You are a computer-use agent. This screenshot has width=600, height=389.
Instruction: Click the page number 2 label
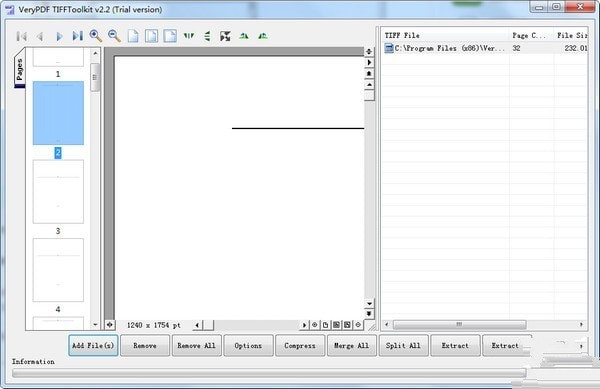58,153
